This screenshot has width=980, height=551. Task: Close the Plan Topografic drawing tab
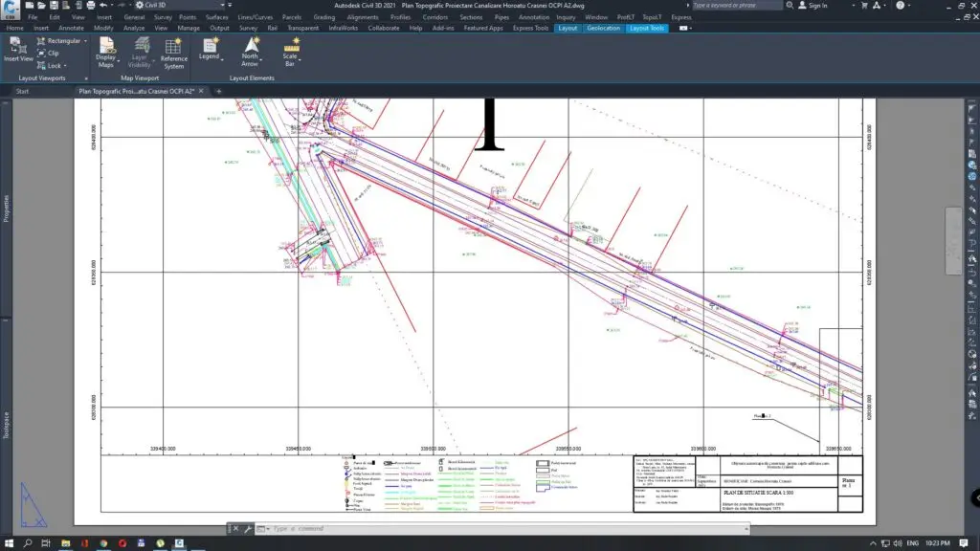(x=201, y=91)
